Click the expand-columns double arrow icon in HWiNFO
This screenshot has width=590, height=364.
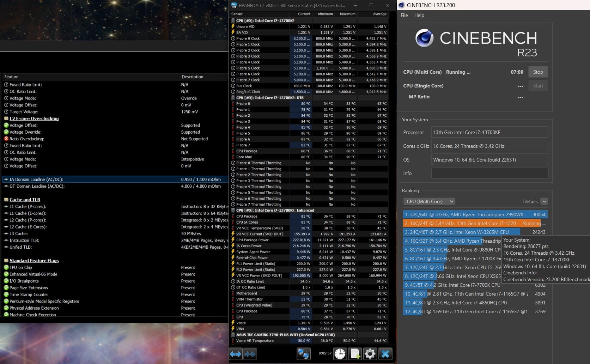(x=236, y=354)
